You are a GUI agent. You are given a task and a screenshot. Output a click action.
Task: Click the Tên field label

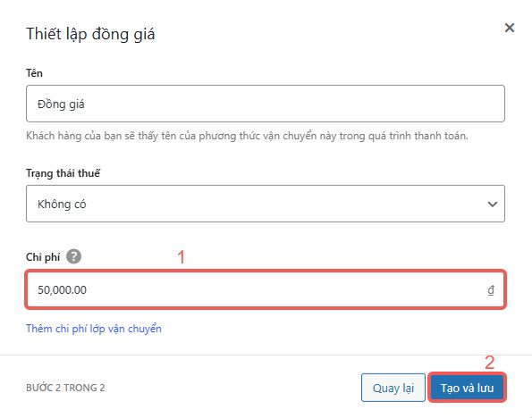coord(34,73)
